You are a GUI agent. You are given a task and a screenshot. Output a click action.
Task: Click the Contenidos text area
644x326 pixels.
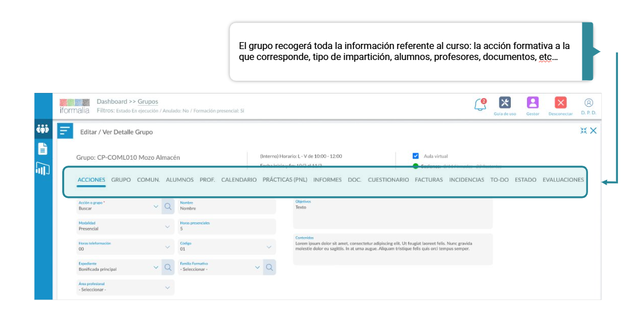click(393, 249)
